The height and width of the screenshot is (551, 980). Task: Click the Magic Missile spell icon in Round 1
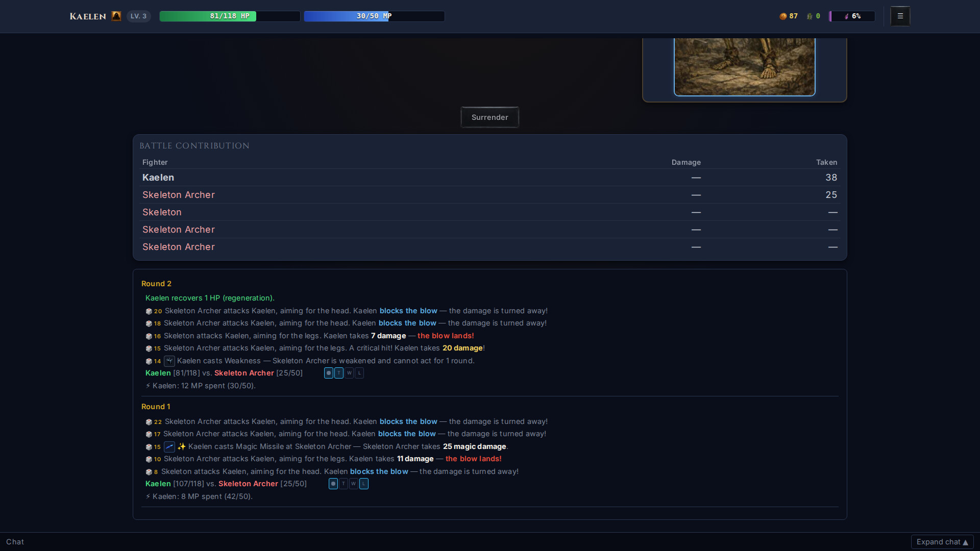[x=169, y=446]
